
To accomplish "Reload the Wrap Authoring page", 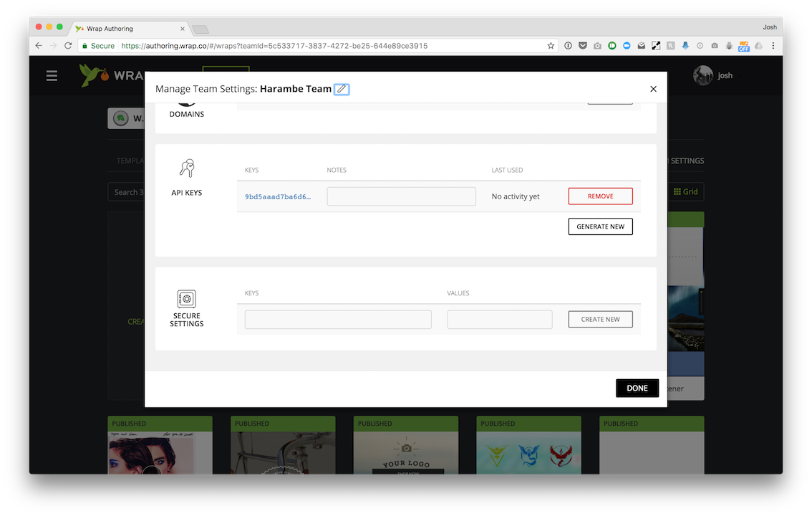I will (x=68, y=46).
